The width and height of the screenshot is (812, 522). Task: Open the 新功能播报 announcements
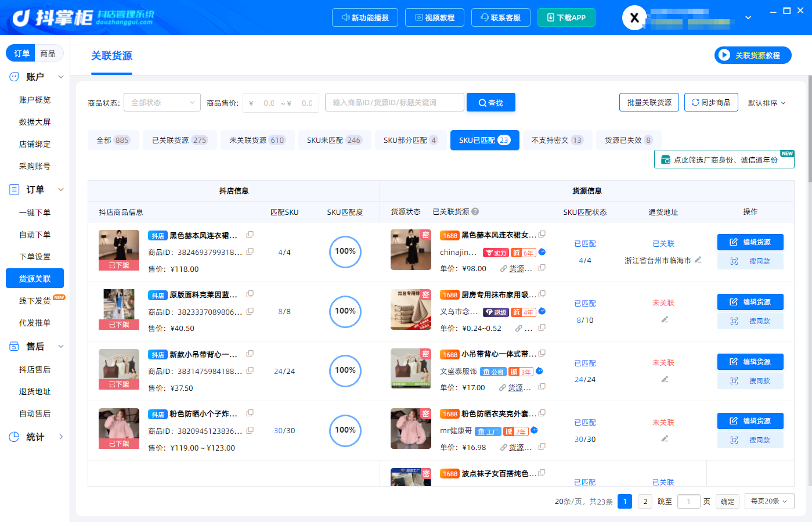[x=365, y=17]
